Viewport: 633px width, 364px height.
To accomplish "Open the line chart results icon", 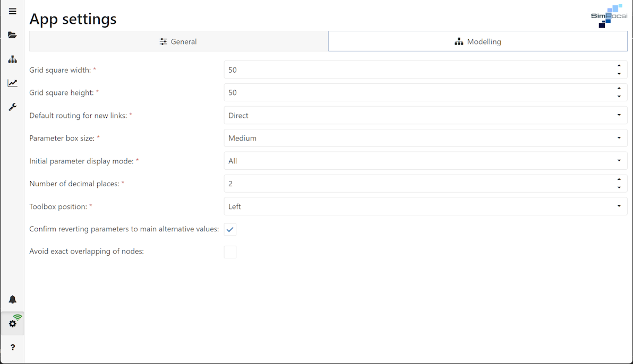I will coord(12,83).
